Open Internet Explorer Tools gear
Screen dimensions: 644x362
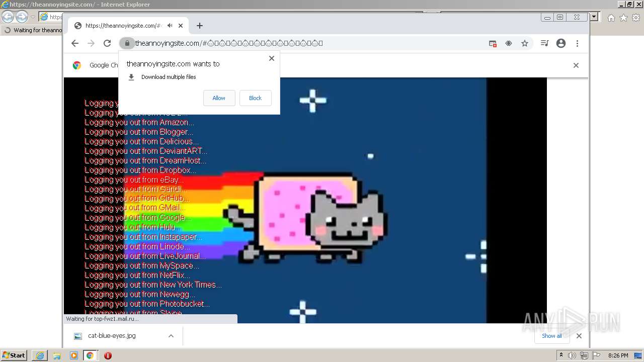(636, 18)
